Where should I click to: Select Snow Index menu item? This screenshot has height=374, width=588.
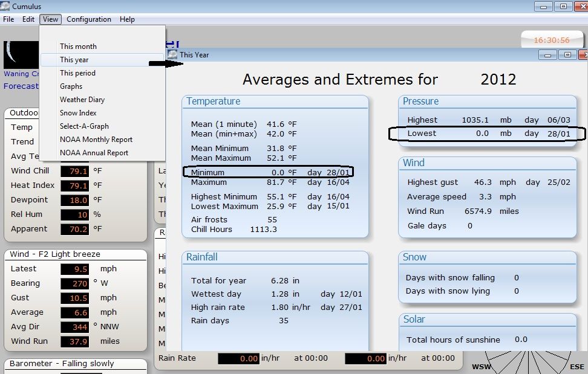tap(78, 113)
